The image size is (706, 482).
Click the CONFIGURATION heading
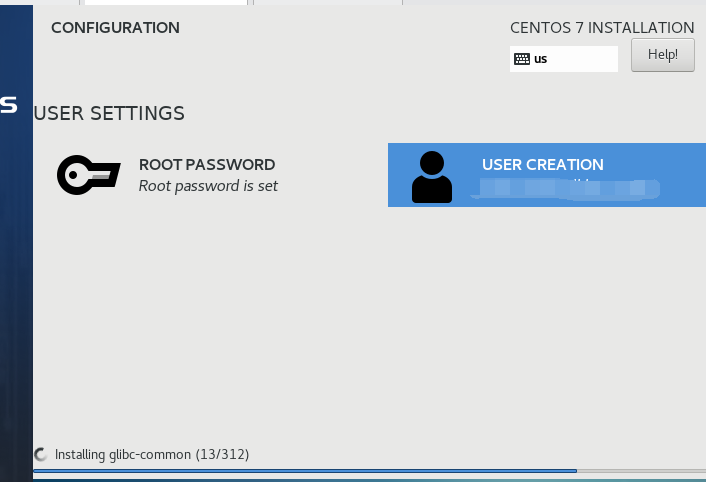(115, 28)
